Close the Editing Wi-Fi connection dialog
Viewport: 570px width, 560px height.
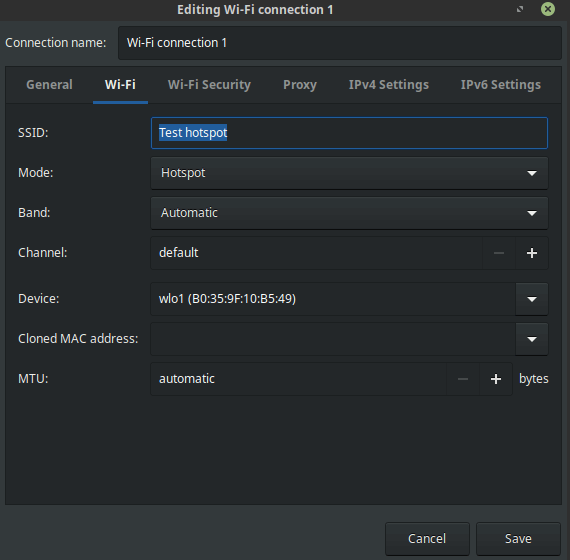click(x=547, y=9)
